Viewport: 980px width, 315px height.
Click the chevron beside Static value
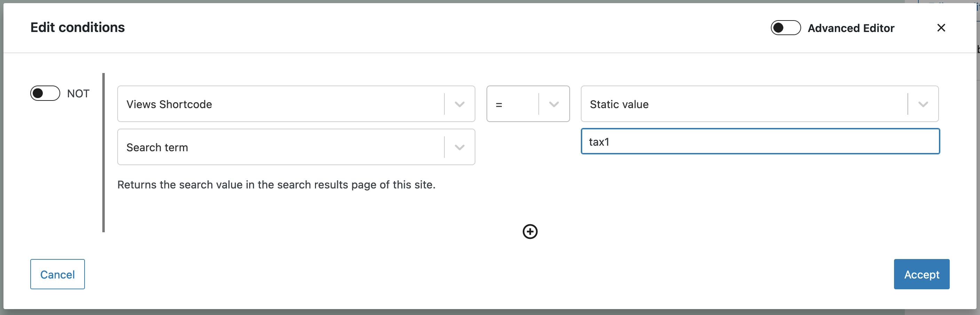pos(923,104)
